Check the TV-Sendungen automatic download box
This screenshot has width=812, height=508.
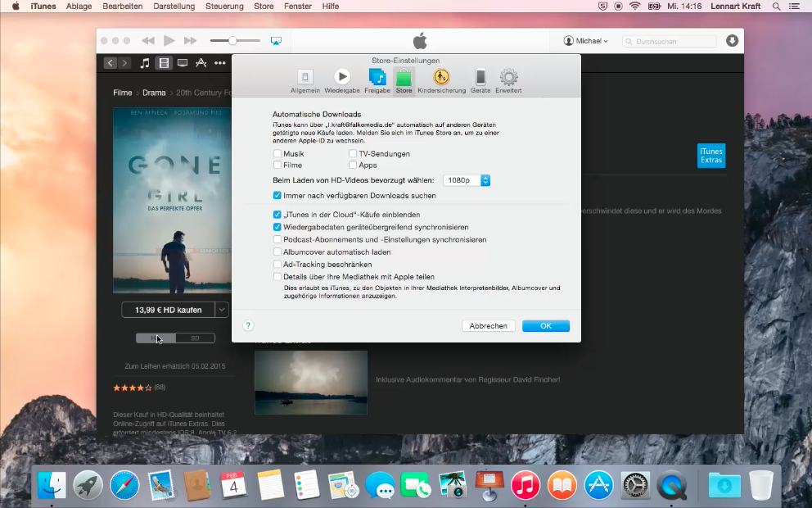coord(353,153)
